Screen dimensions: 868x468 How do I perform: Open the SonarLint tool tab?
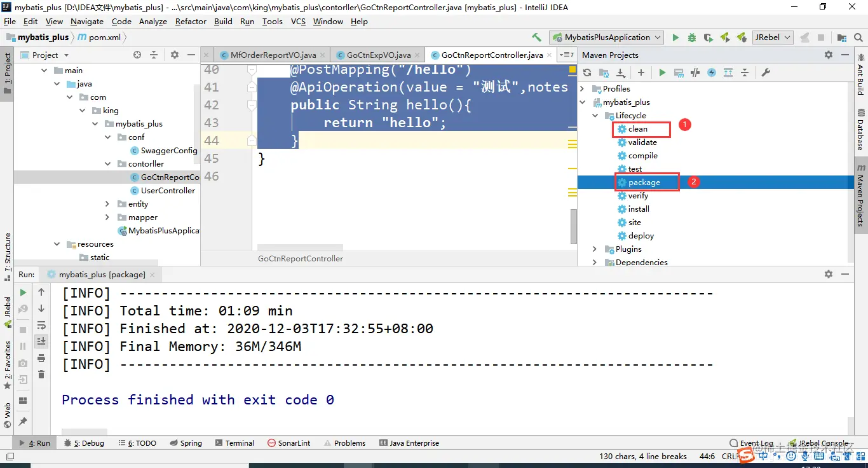289,443
